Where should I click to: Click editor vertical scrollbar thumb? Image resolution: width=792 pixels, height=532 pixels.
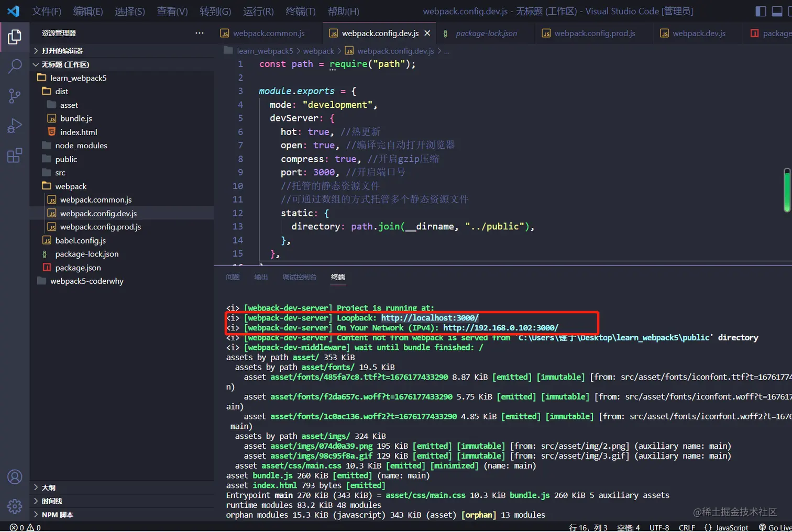787,190
